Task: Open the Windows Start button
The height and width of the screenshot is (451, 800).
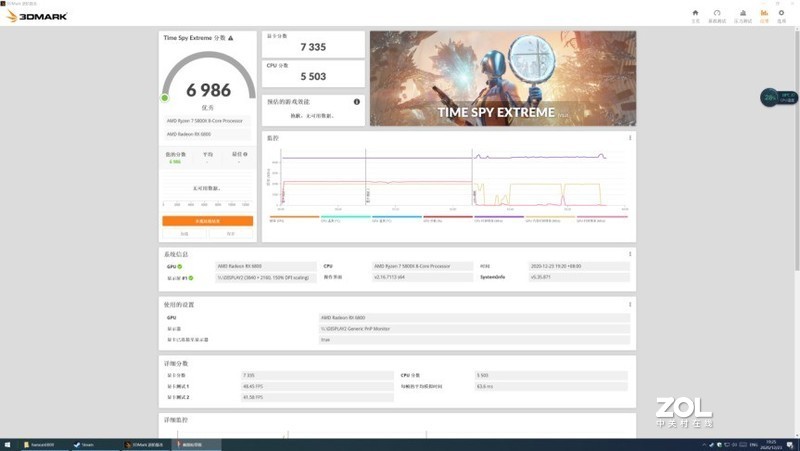Action: (7, 445)
